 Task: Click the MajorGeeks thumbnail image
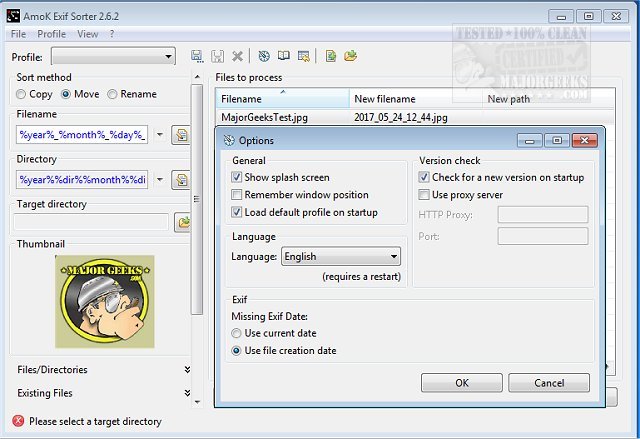[104, 302]
